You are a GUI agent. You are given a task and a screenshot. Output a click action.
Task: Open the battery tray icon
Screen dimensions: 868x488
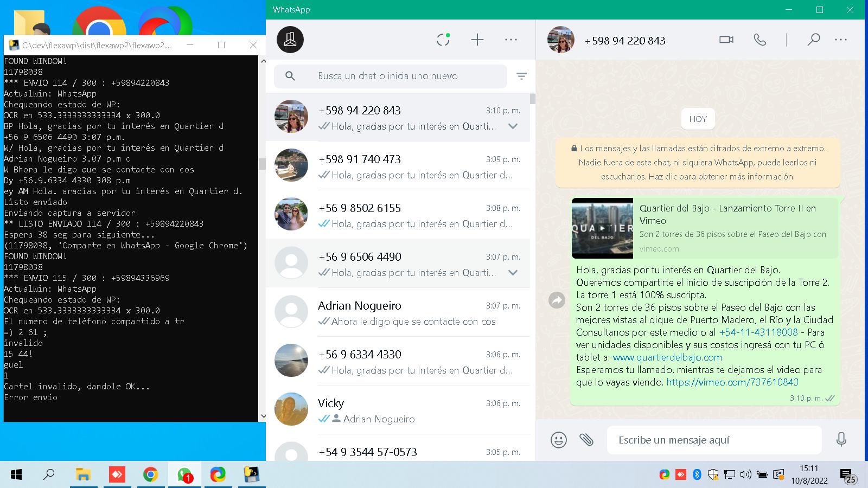(762, 475)
